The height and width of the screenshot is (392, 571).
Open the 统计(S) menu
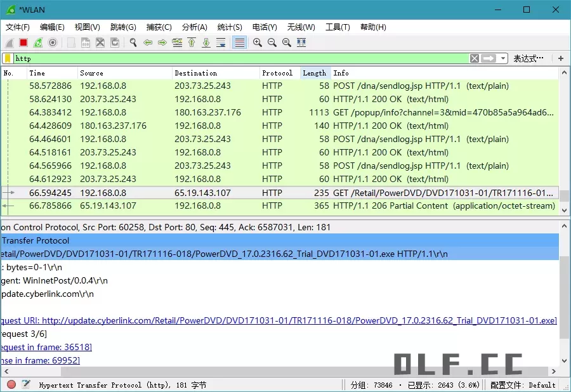coord(229,27)
